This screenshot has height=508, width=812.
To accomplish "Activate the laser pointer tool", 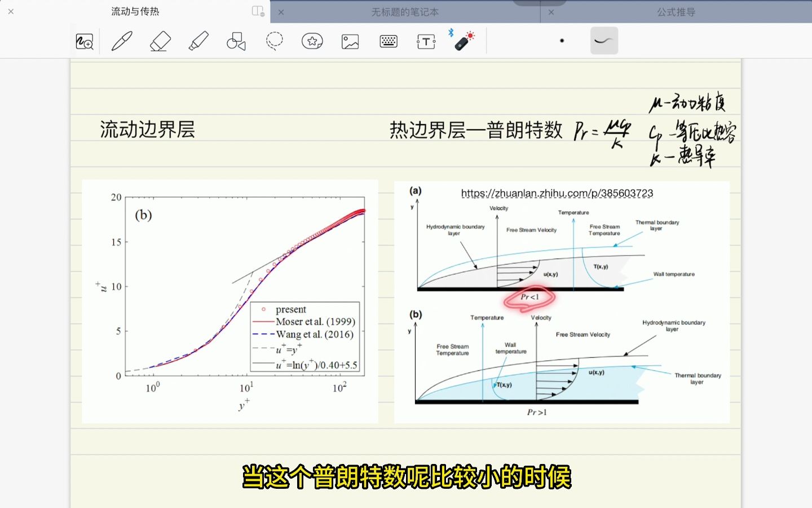I will (x=464, y=41).
